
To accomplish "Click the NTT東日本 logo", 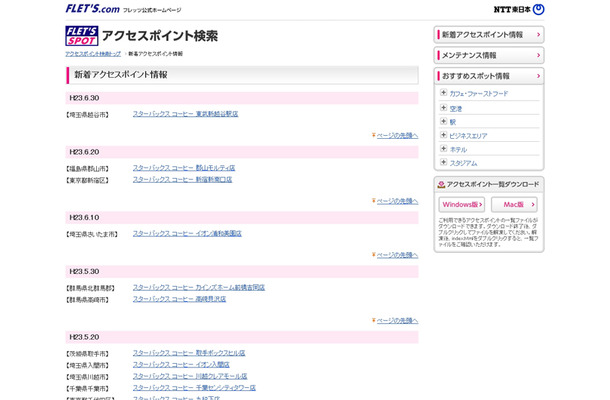I will 519,9.
